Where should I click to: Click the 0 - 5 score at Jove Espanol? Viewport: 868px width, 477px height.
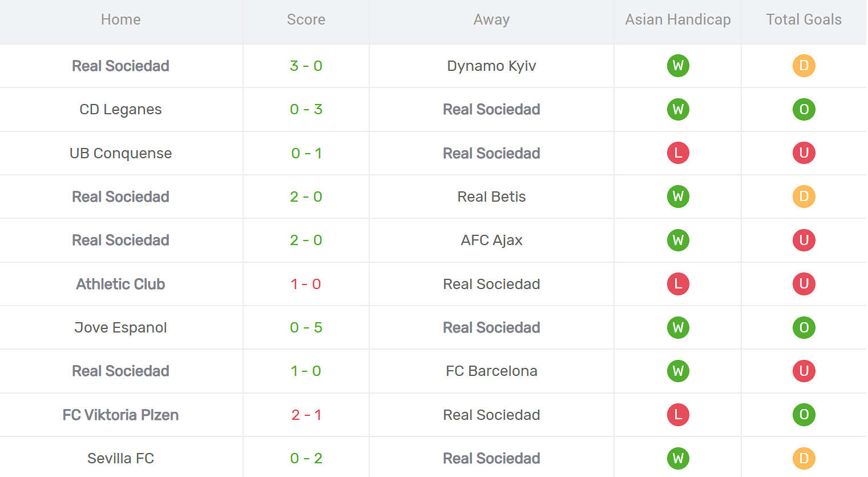pos(306,327)
